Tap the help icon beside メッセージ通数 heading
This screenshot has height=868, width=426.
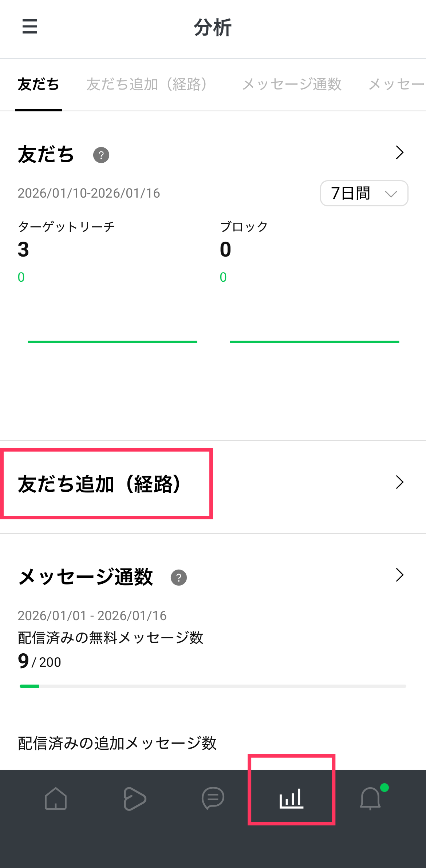coord(179,578)
